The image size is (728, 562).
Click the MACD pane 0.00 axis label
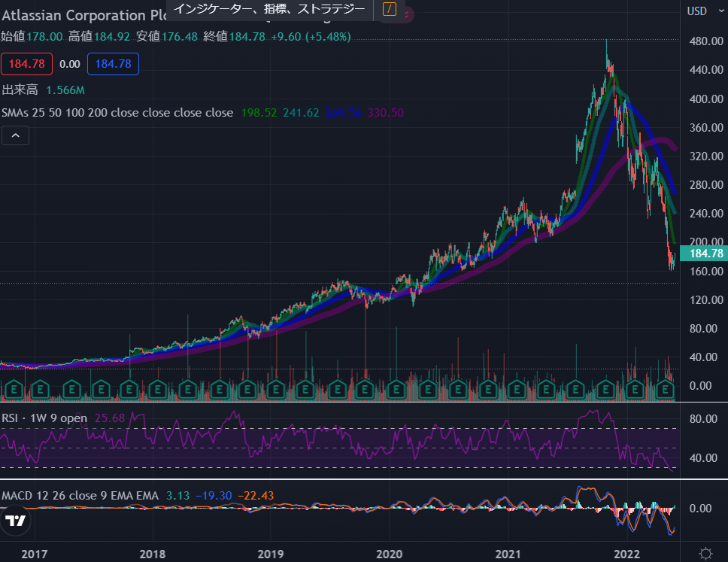coord(700,508)
